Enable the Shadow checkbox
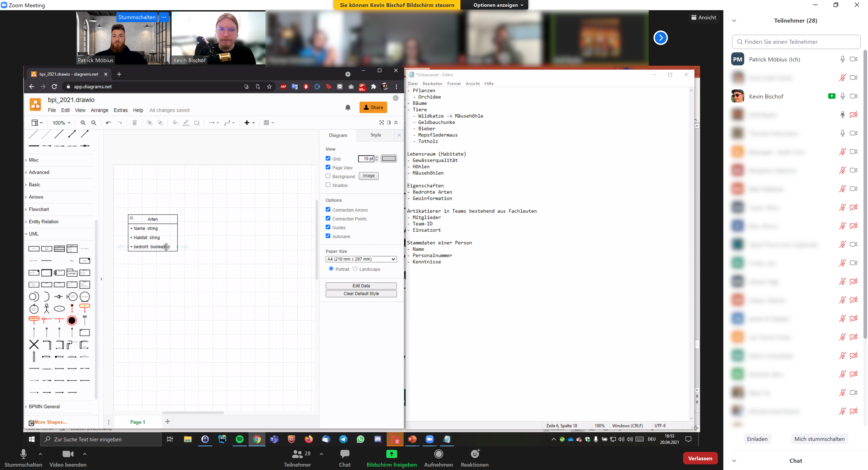The image size is (868, 470). (x=328, y=185)
